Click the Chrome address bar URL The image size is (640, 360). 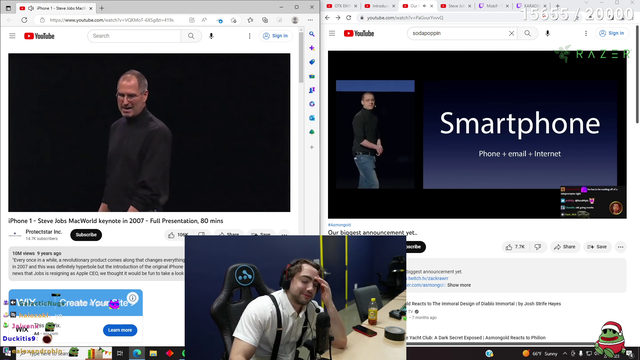pos(405,18)
